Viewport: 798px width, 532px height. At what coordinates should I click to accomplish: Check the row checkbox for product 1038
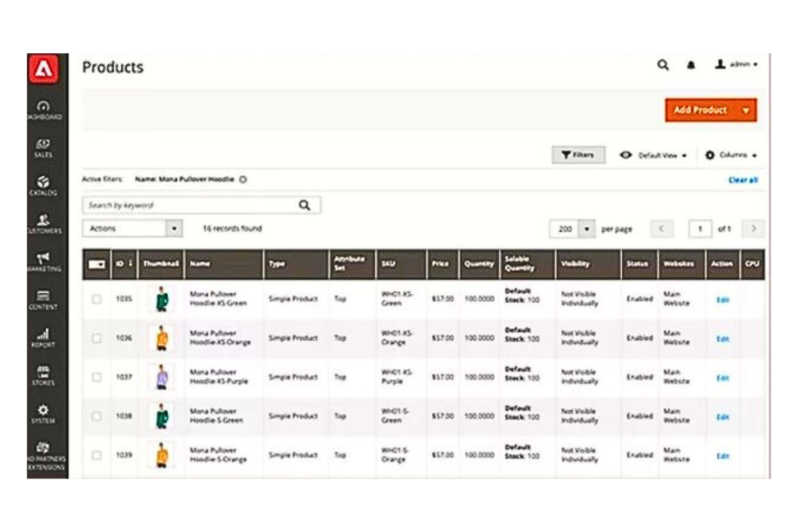(97, 415)
